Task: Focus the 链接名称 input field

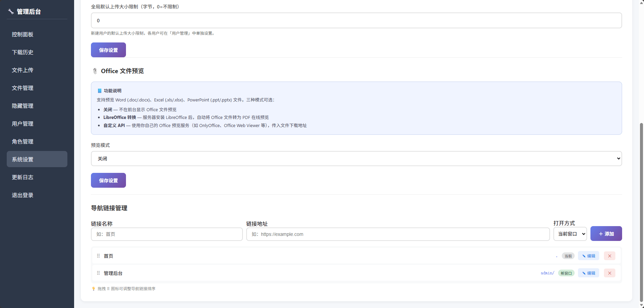Action: [167, 234]
